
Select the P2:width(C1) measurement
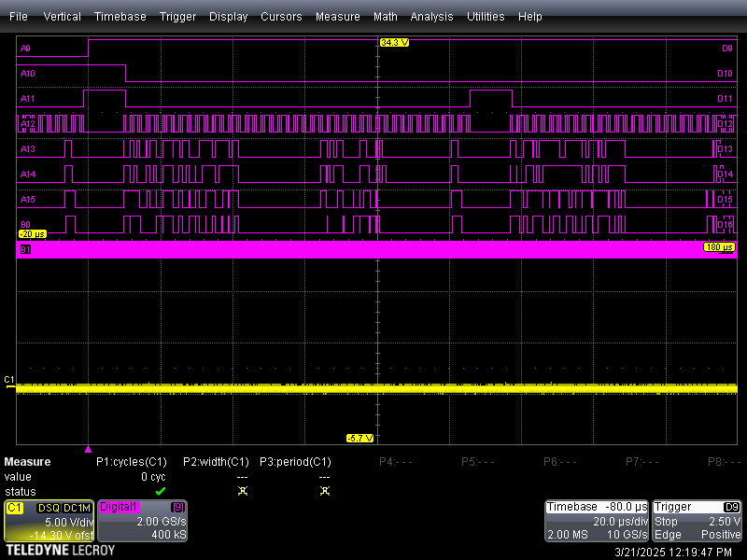click(216, 462)
